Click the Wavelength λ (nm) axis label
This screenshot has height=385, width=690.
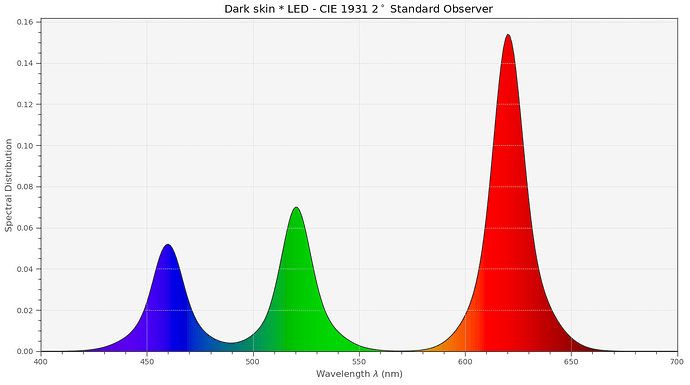click(x=359, y=374)
